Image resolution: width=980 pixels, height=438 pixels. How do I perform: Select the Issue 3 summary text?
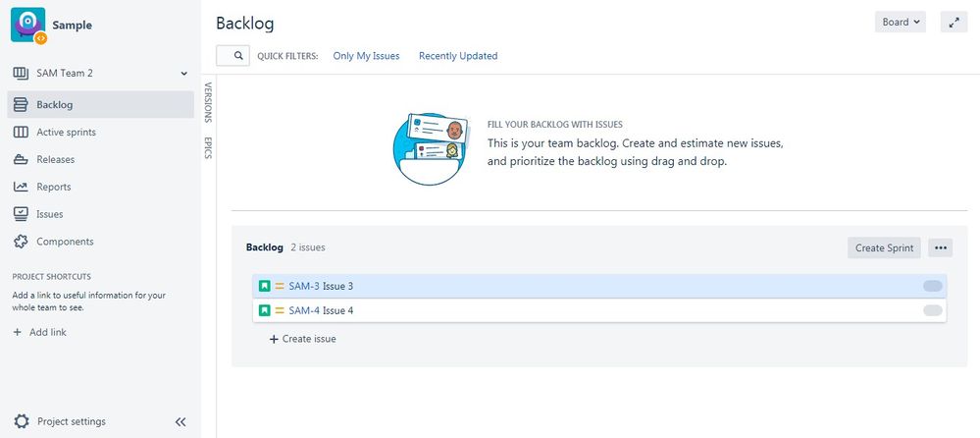click(338, 286)
